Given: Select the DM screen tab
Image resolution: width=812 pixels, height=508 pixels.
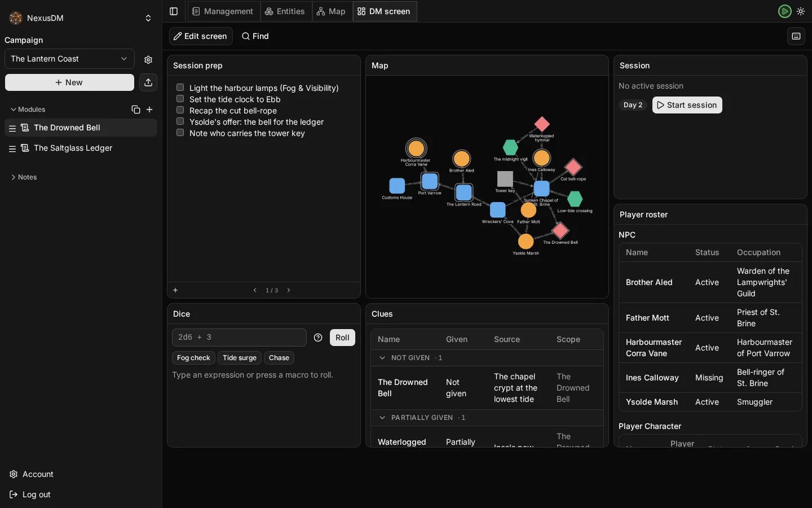Looking at the screenshot, I should 385,11.
